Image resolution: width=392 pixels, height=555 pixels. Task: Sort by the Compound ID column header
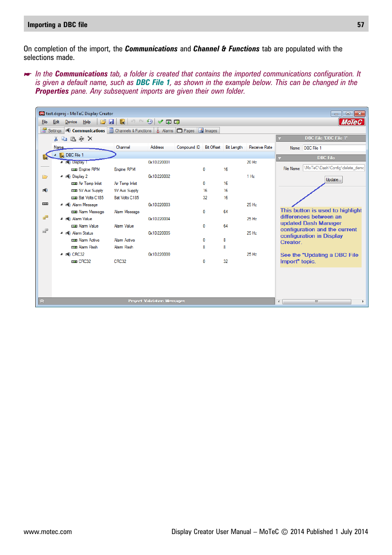point(188,147)
